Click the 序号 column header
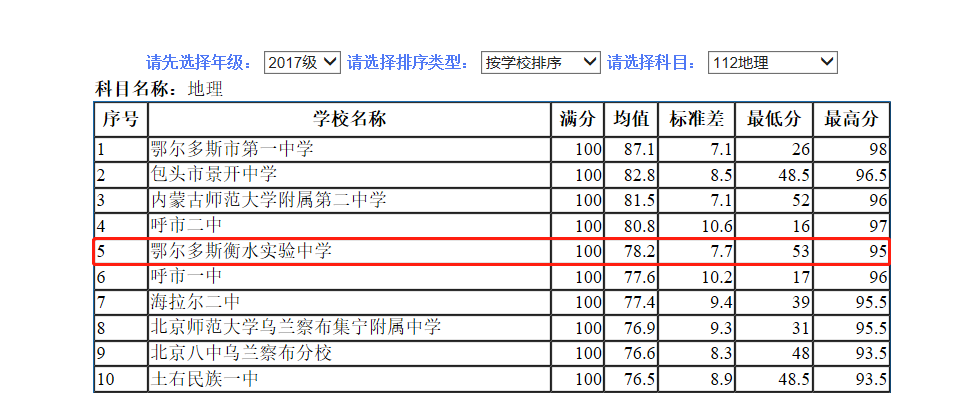The height and width of the screenshot is (393, 977). (120, 119)
